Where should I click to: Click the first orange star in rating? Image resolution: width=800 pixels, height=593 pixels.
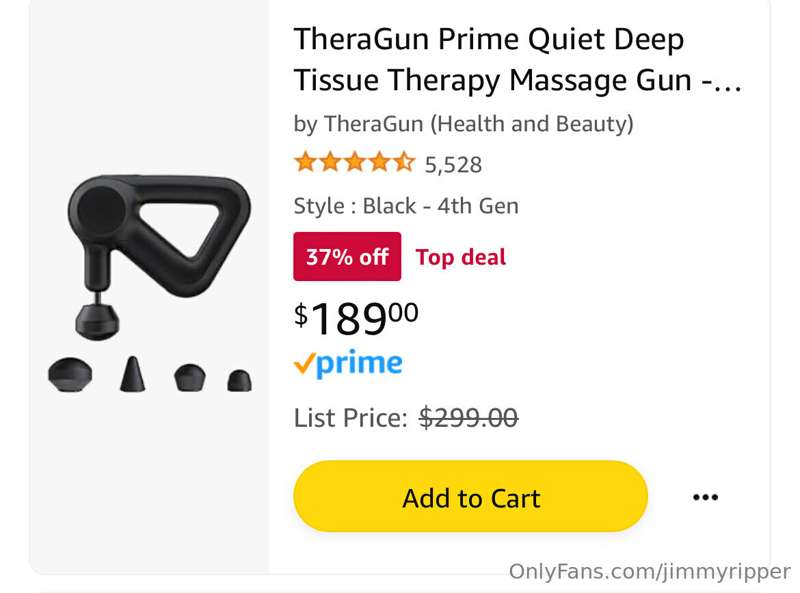[306, 162]
